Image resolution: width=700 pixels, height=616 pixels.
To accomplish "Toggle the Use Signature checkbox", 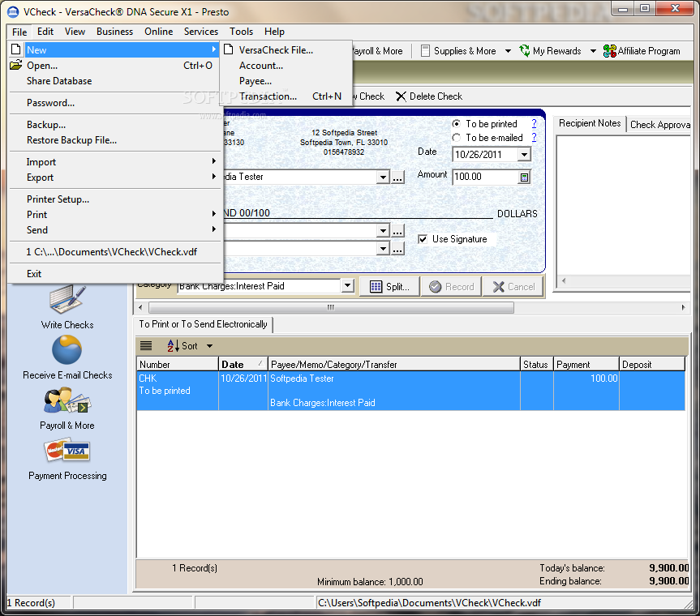I will click(x=423, y=239).
